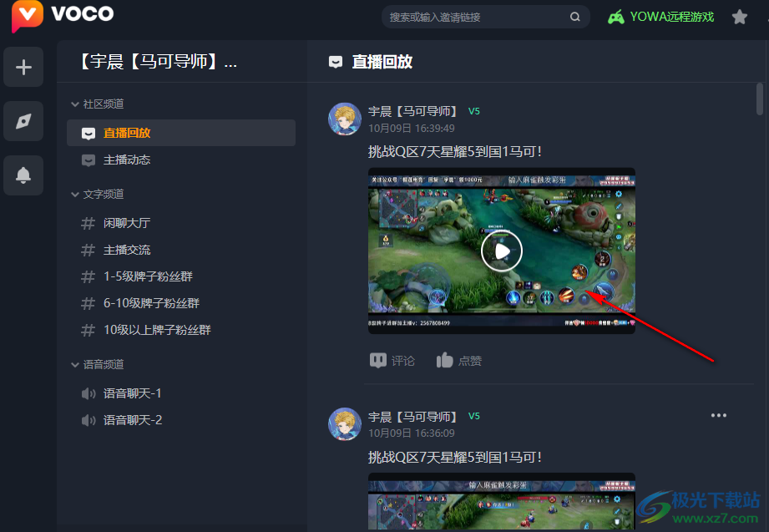This screenshot has width=769, height=532.
Task: Click the star favorites icon
Action: (739, 18)
